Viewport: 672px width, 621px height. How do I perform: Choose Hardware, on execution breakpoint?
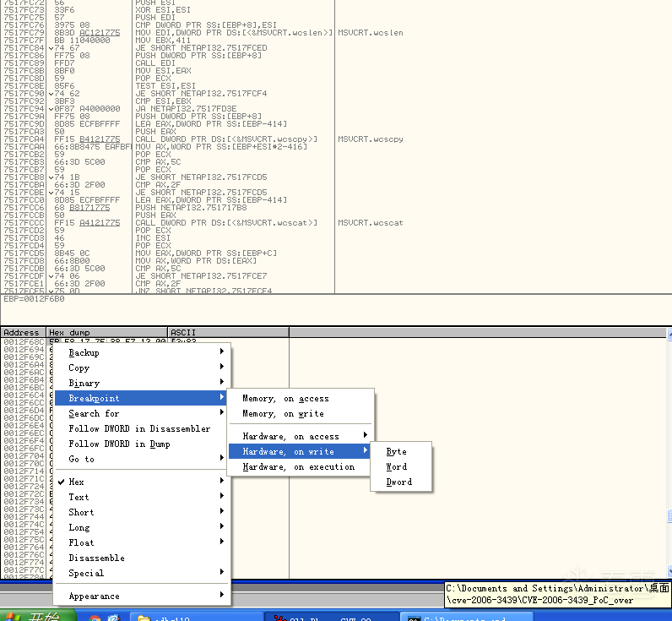point(299,466)
